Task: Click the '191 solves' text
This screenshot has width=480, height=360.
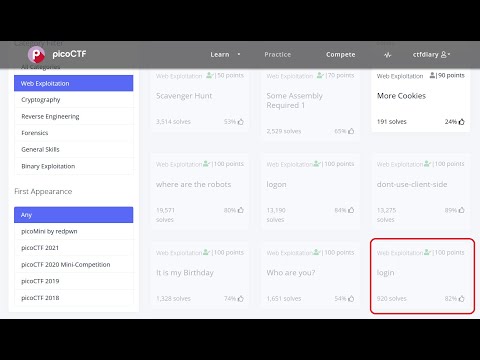Action: pyautogui.click(x=391, y=122)
